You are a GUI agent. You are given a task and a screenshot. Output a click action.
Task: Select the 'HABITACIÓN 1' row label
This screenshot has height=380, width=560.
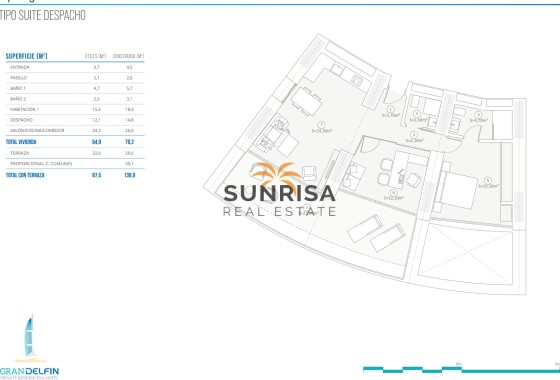(24, 109)
